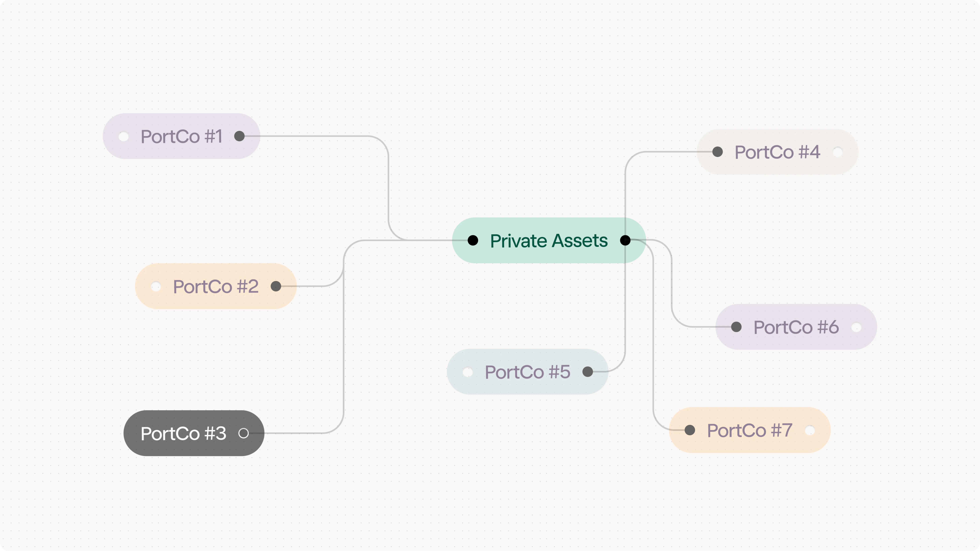Click the left black port of Private Assets

click(473, 240)
